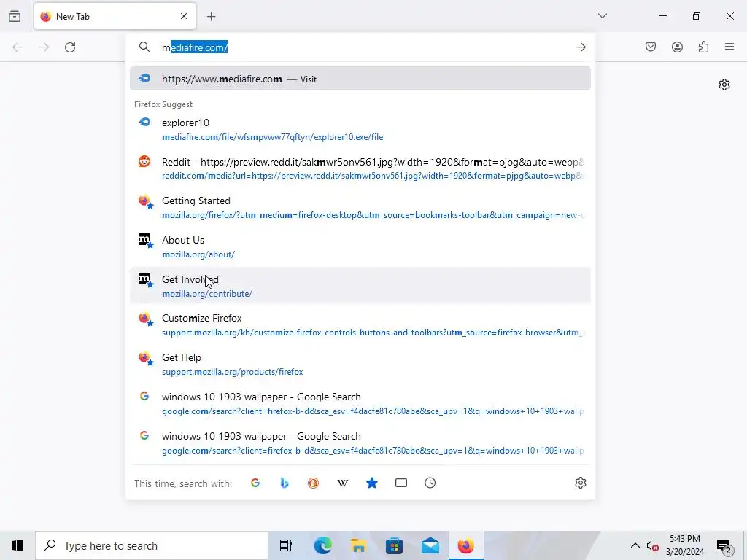
Task: Click the Firefox taskbar icon
Action: [466, 545]
